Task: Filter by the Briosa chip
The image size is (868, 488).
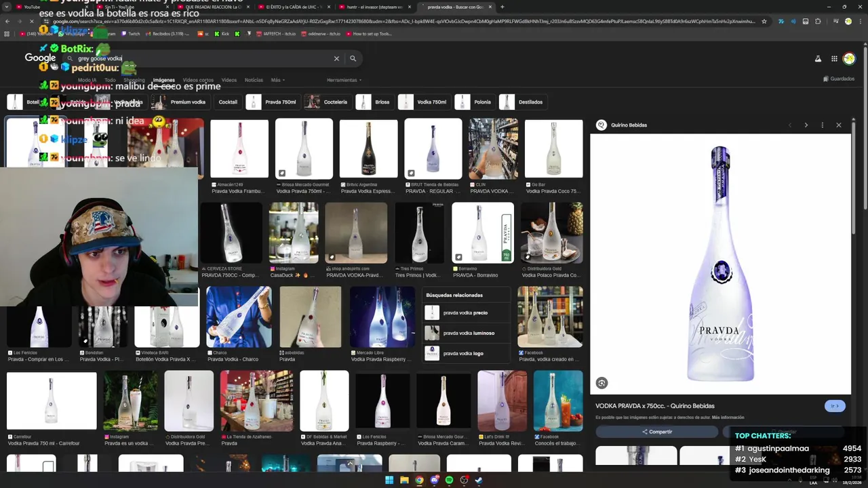Action: [x=374, y=102]
